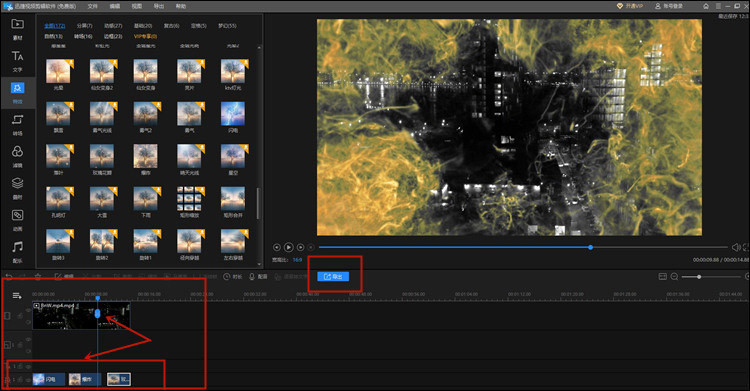The image size is (750, 391).
Task: Open the 滤镜 filters panel
Action: point(18,156)
